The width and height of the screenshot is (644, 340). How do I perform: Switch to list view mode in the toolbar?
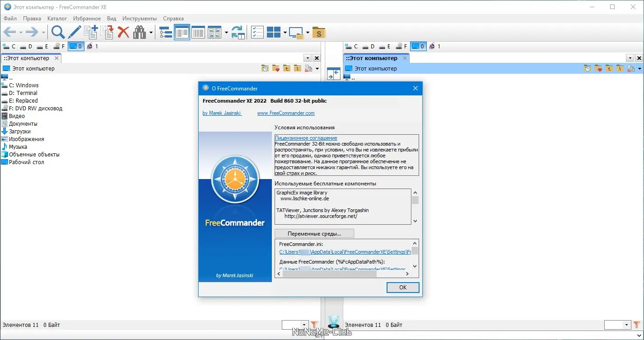[198, 32]
